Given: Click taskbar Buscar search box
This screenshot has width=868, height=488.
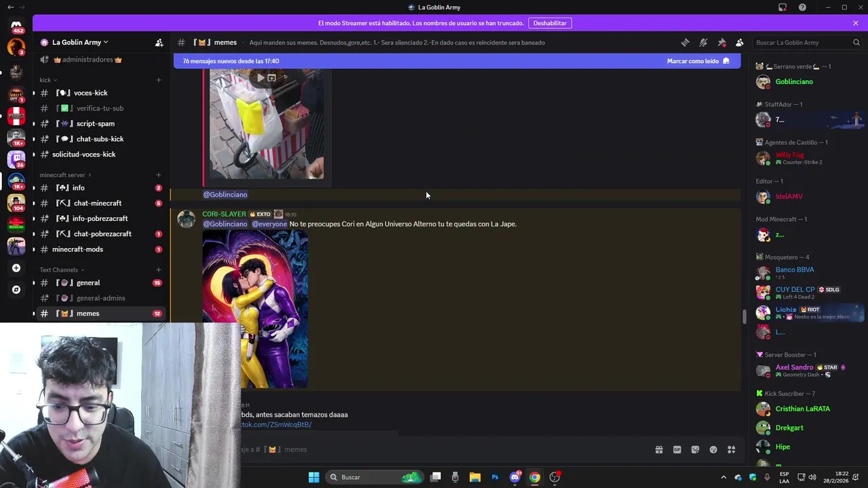Looking at the screenshot, I should tap(374, 477).
